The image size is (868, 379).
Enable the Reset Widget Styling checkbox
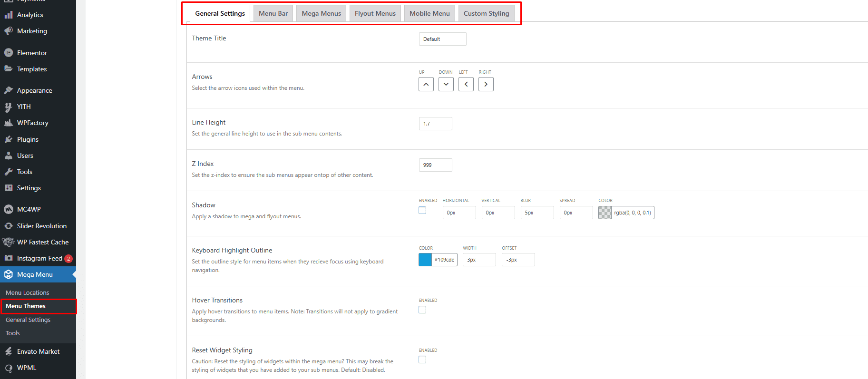click(x=422, y=360)
